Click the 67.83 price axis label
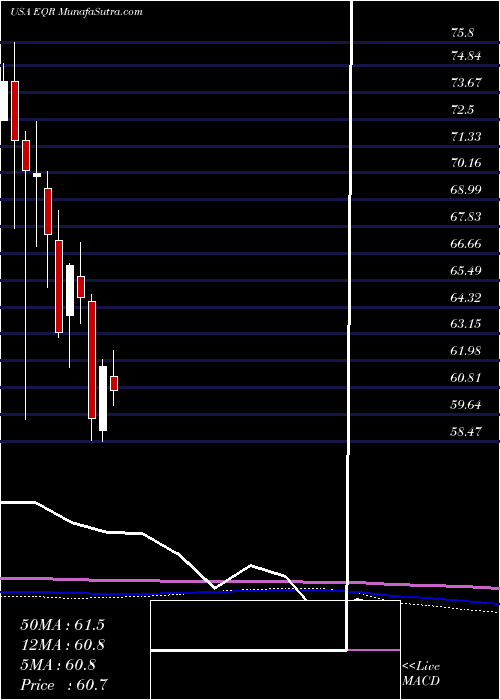This screenshot has width=500, height=700. 466,217
